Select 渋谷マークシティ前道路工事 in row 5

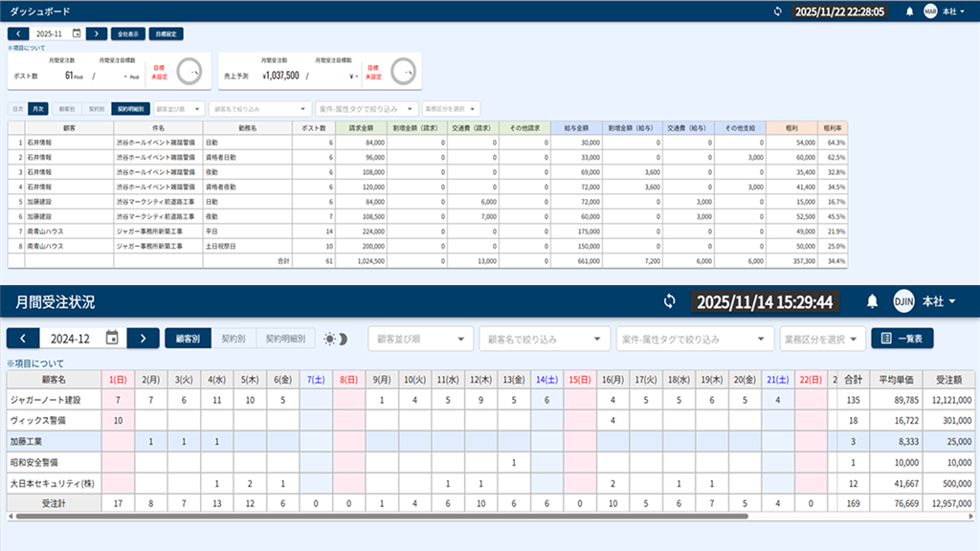pos(158,202)
